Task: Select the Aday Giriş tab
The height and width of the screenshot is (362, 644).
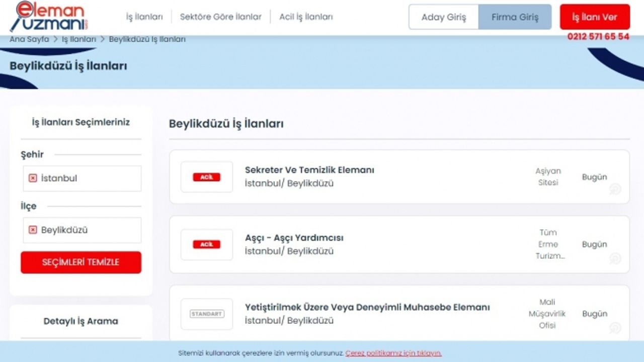Action: (443, 17)
